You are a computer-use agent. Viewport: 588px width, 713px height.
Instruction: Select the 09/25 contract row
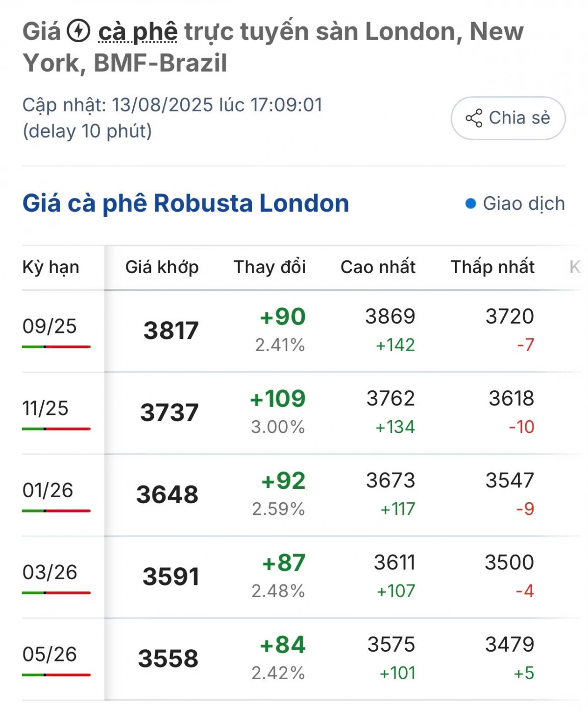click(301, 331)
